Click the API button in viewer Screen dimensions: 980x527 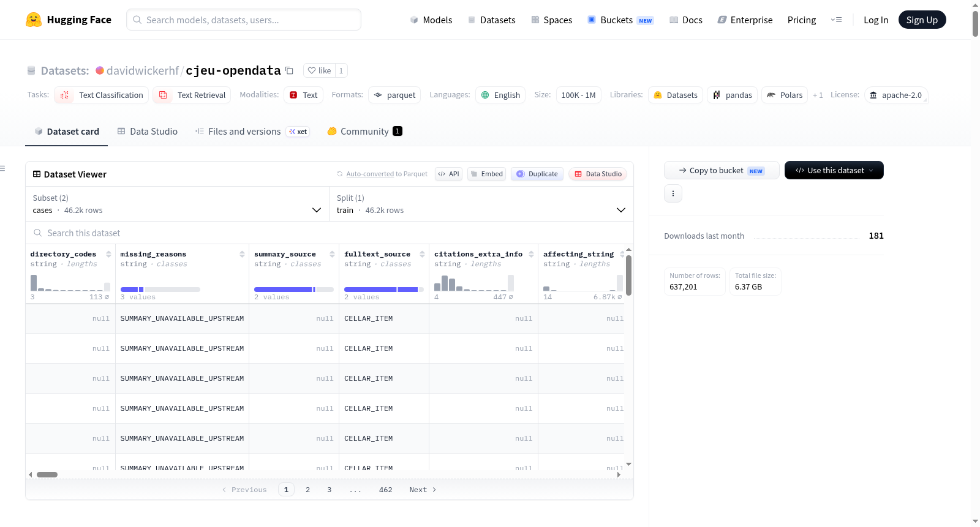click(448, 174)
